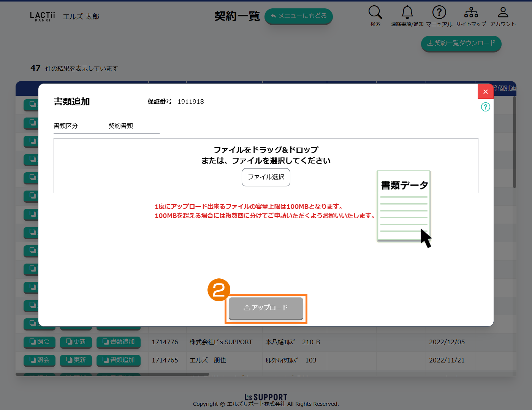Click the green help icon in dialog
The image size is (532, 410).
click(x=485, y=107)
